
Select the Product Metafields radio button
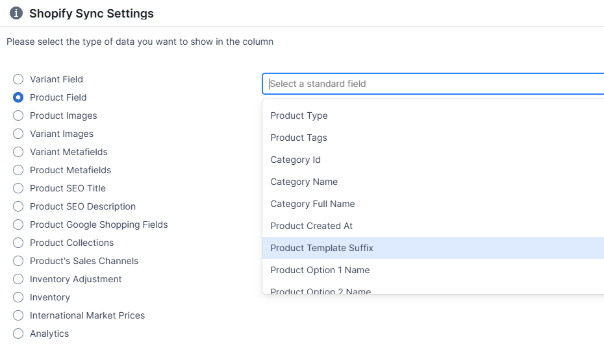point(18,170)
